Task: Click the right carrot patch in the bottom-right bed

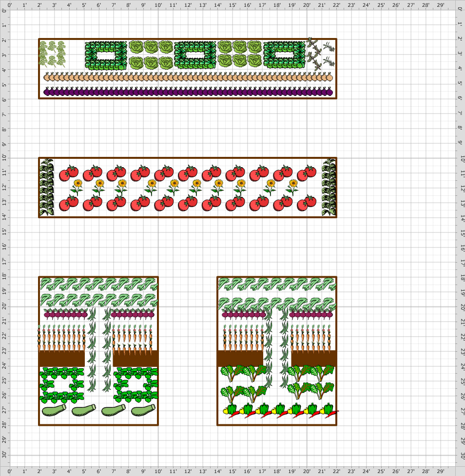Action: click(310, 338)
